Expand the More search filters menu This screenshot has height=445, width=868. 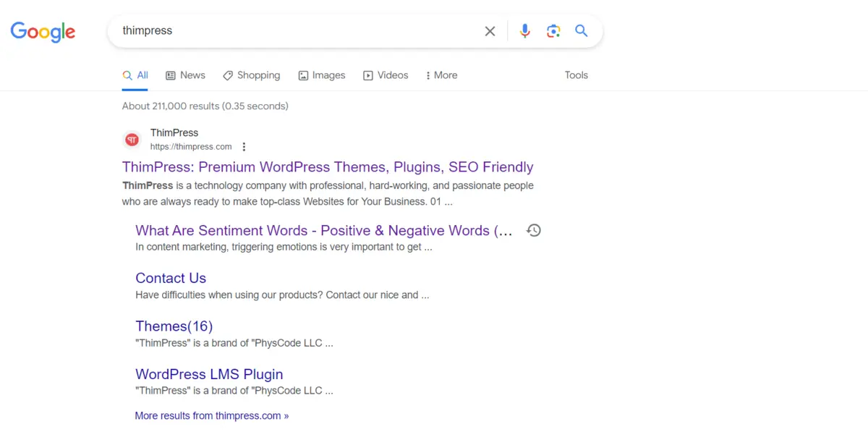[441, 75]
